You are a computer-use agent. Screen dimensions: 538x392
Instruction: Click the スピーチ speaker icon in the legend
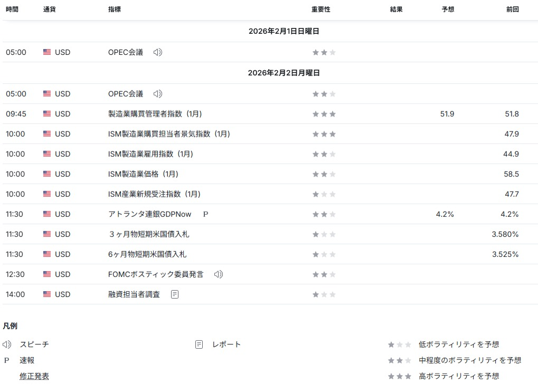pyautogui.click(x=7, y=345)
